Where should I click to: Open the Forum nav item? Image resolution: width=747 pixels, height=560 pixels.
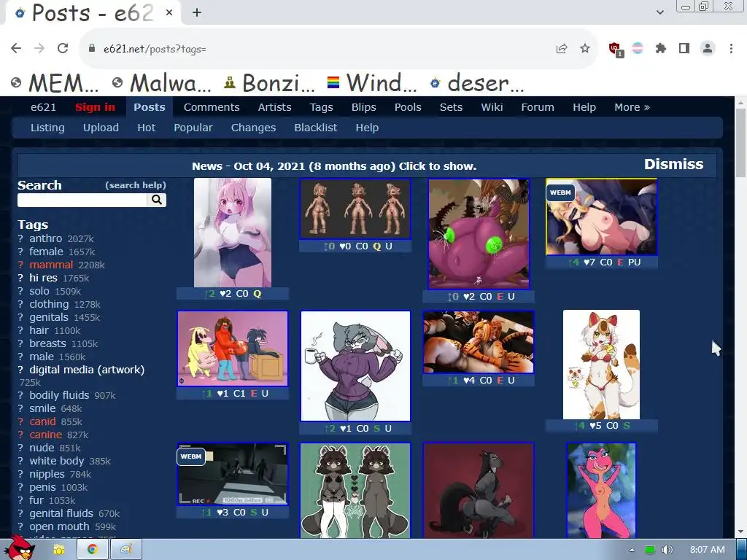(x=538, y=107)
